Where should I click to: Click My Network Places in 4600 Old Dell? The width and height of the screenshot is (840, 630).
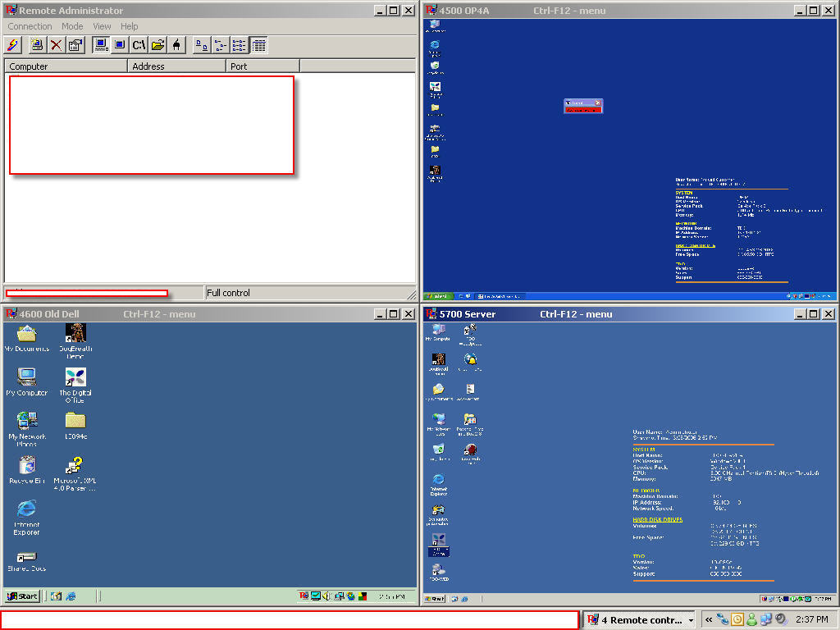pyautogui.click(x=27, y=429)
